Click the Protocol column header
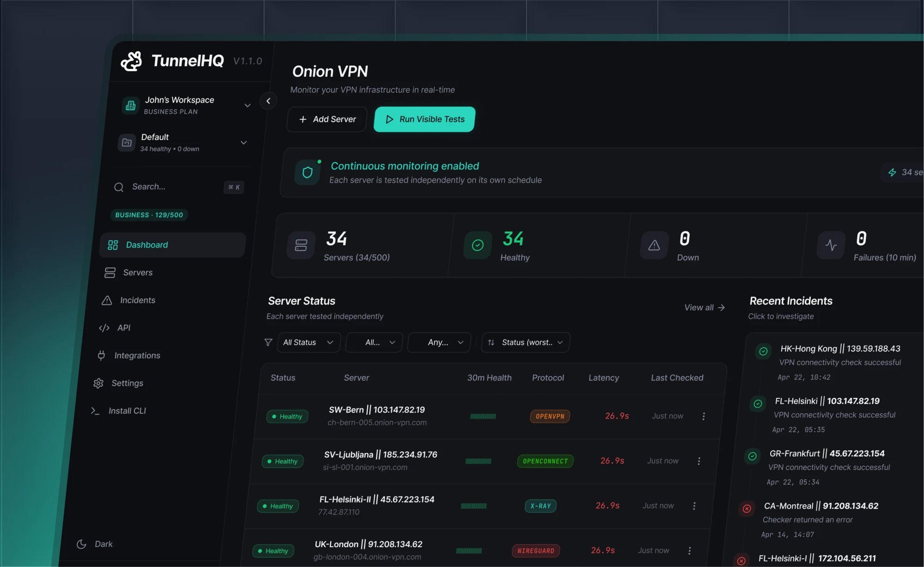Viewport: 924px width, 567px height. (548, 378)
